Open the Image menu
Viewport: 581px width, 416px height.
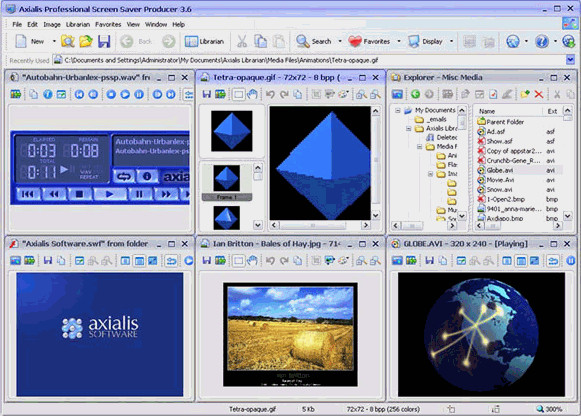click(x=52, y=24)
